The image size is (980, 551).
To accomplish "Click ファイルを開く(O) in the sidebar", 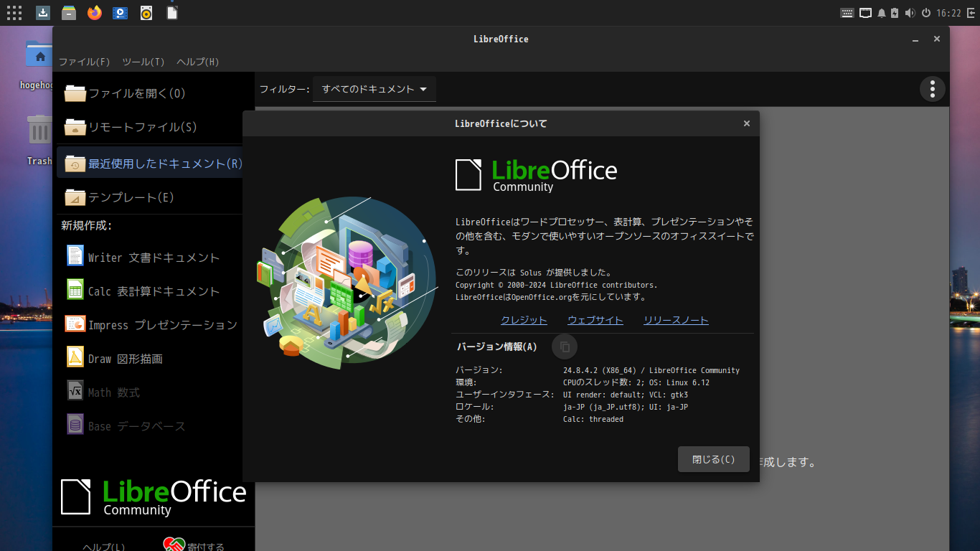I will point(154,93).
